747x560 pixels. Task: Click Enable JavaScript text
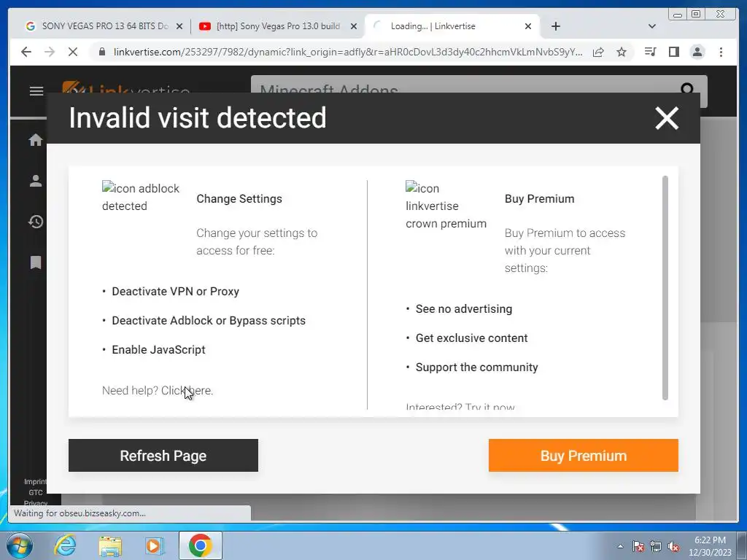[x=158, y=349]
